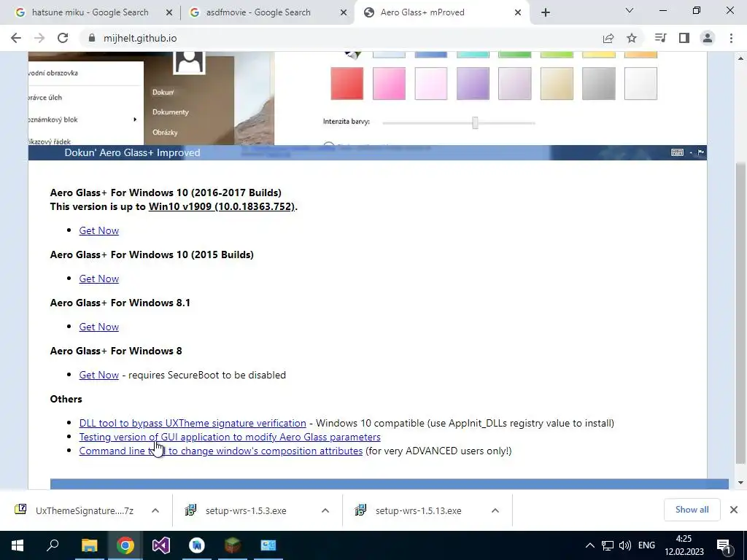Open the Minecraft block taskbar icon
This screenshot has height=560, width=747.
click(233, 545)
